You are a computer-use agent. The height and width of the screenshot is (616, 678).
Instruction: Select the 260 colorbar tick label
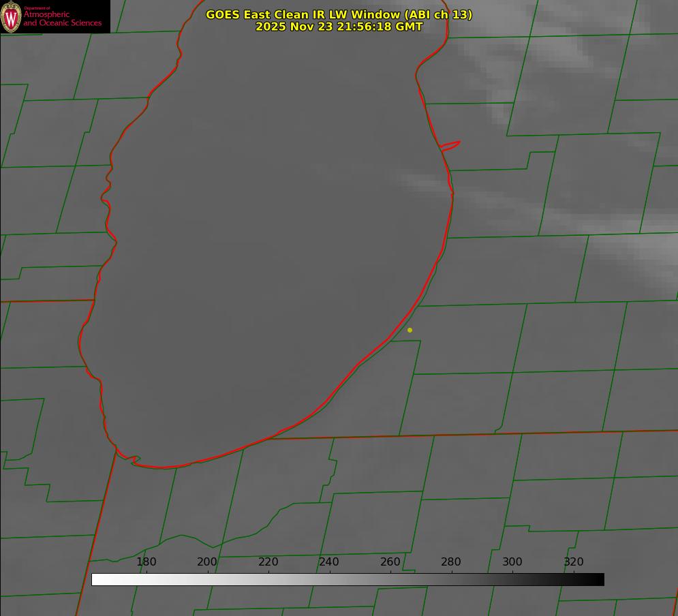(x=390, y=561)
